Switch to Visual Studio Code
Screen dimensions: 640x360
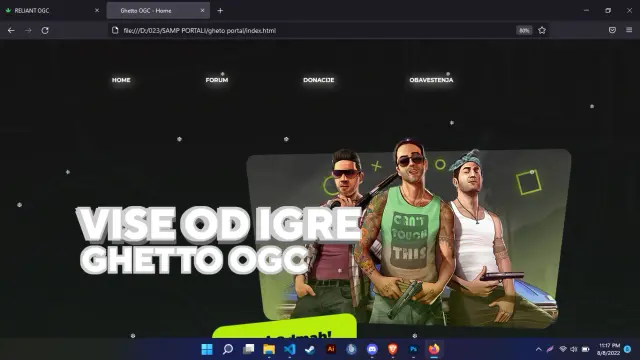289,349
